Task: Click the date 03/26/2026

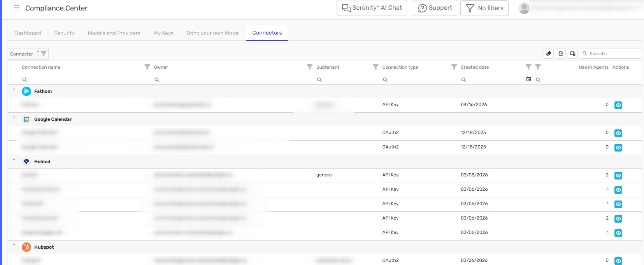Action: point(474,260)
